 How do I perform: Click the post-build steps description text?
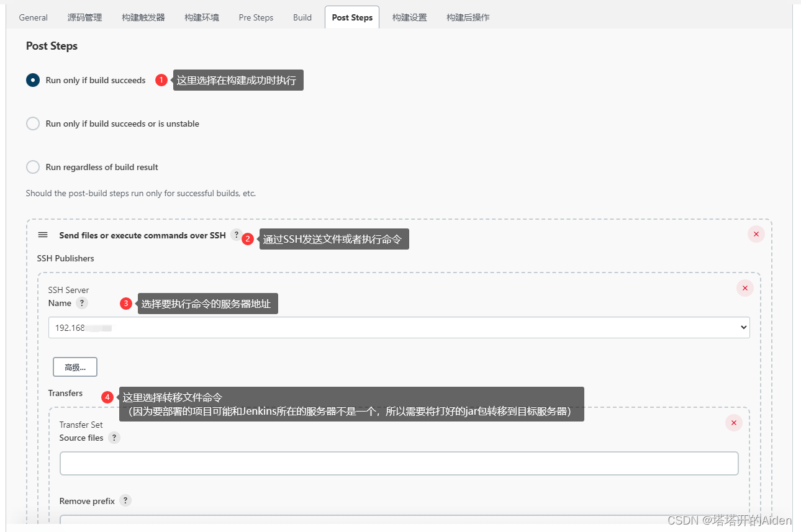click(x=141, y=193)
